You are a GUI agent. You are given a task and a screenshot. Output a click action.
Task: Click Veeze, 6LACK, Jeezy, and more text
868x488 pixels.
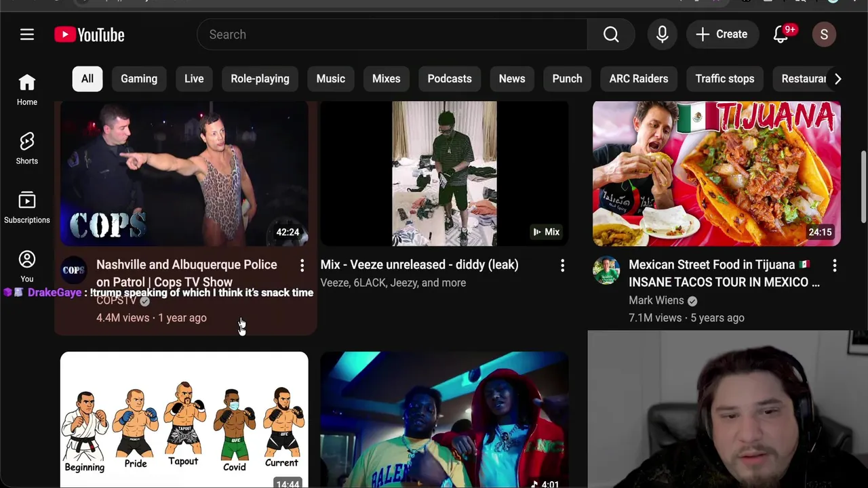pos(393,283)
